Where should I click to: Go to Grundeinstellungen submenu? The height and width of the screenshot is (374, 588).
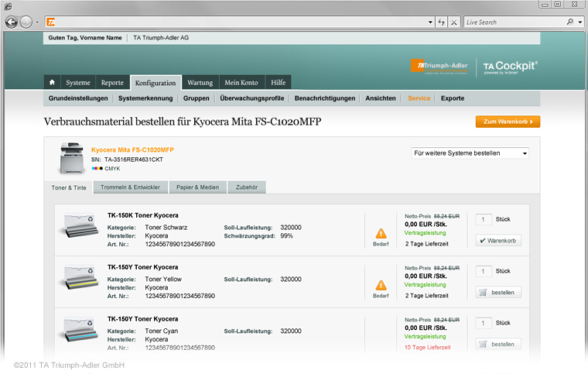point(78,98)
